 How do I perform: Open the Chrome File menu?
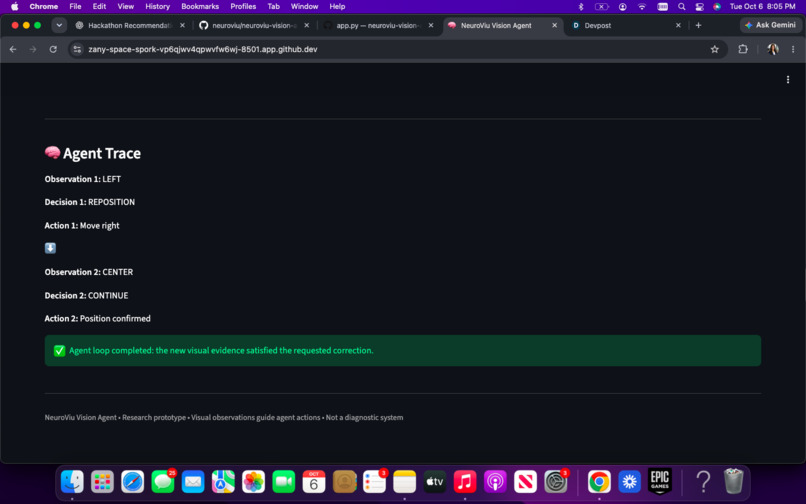(75, 7)
